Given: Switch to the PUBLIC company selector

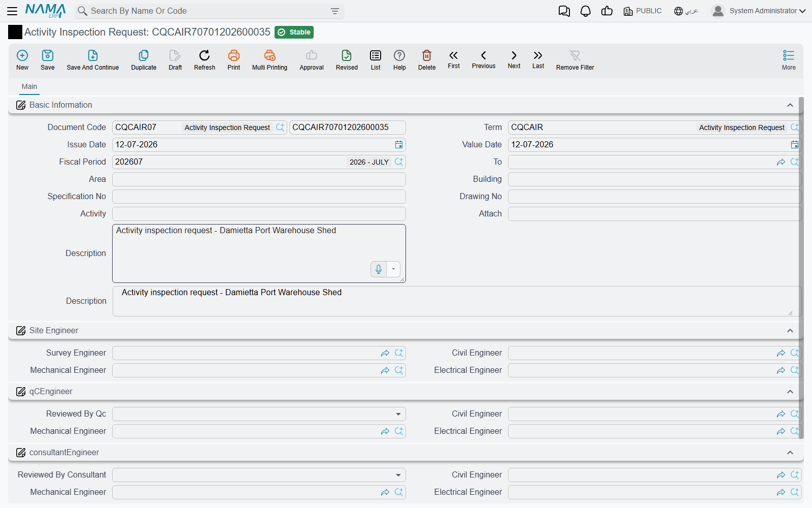Looking at the screenshot, I should click(x=642, y=11).
